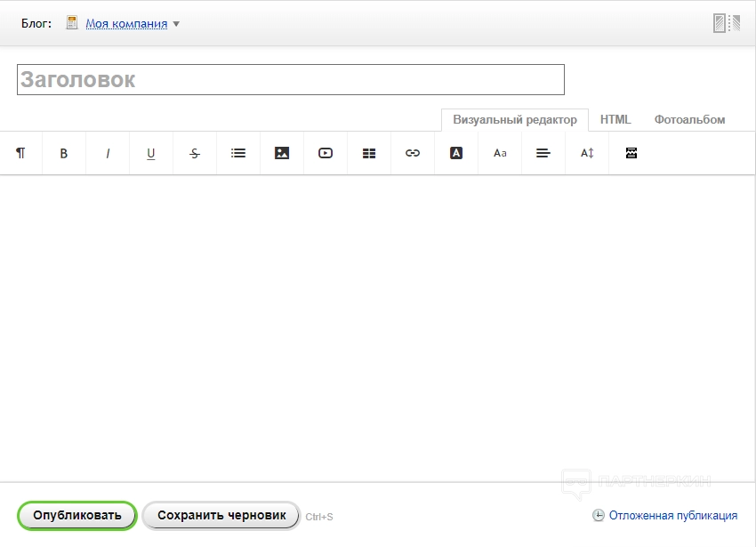This screenshot has height=547, width=756.
Task: Toggle underline formatting
Action: pyautogui.click(x=151, y=153)
